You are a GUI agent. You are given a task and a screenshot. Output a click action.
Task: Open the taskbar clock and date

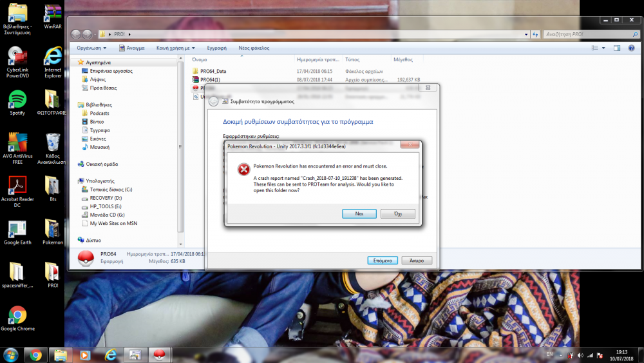click(621, 355)
